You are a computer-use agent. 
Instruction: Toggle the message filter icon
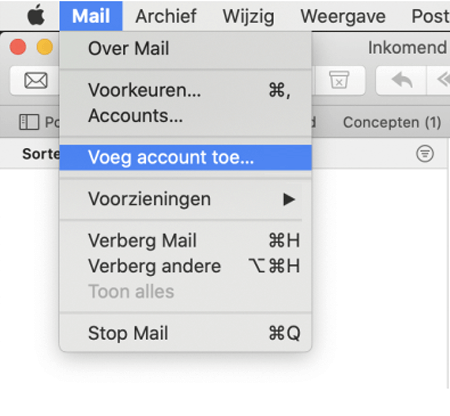click(x=425, y=154)
